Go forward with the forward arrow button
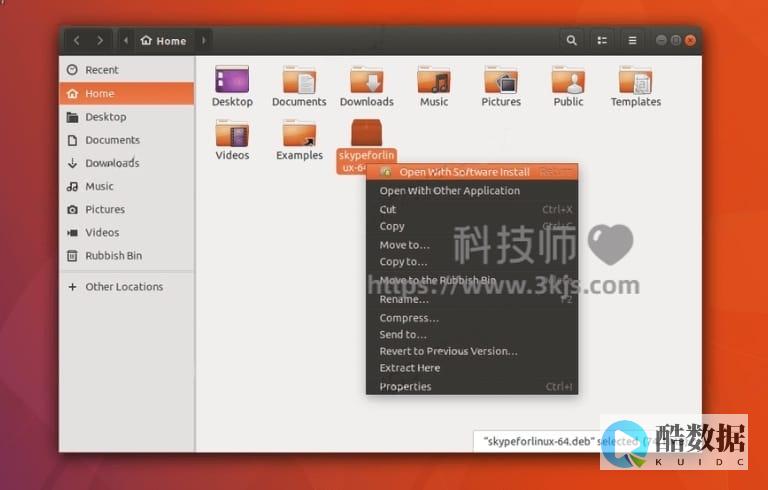Viewport: 768px width, 490px height. (x=100, y=40)
